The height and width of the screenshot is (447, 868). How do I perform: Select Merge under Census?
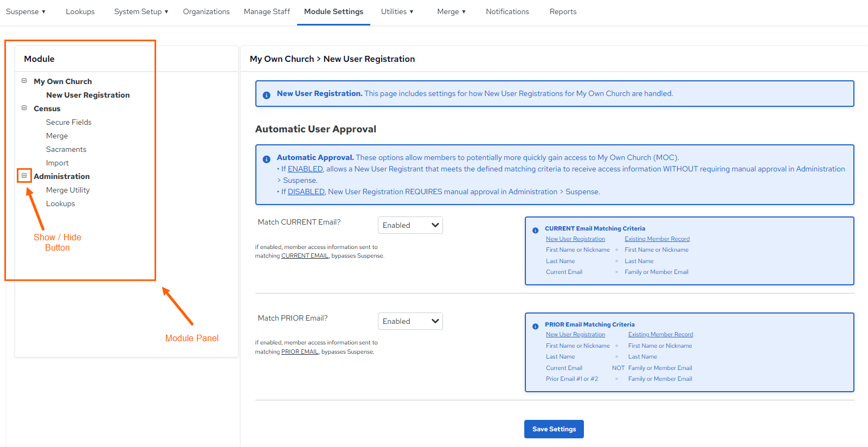click(x=57, y=136)
